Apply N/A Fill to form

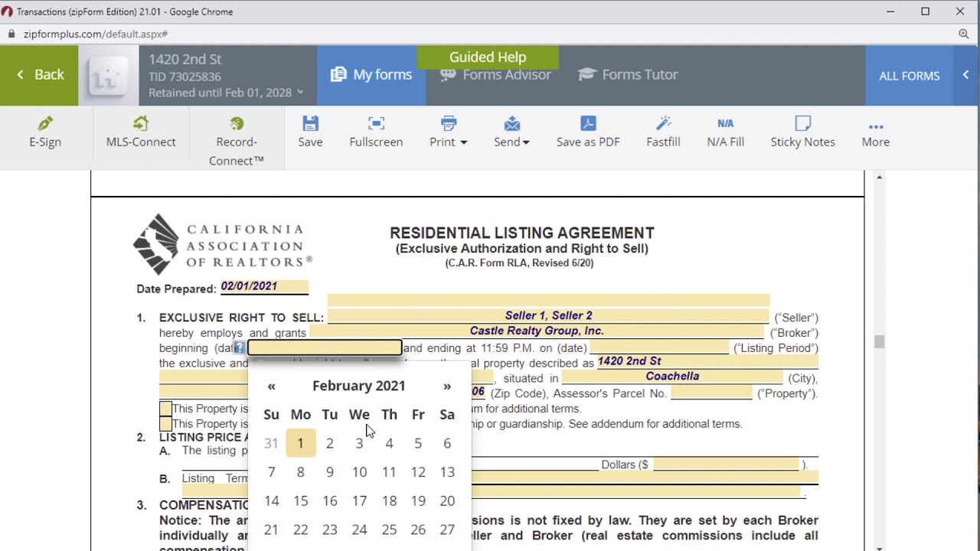pyautogui.click(x=725, y=132)
